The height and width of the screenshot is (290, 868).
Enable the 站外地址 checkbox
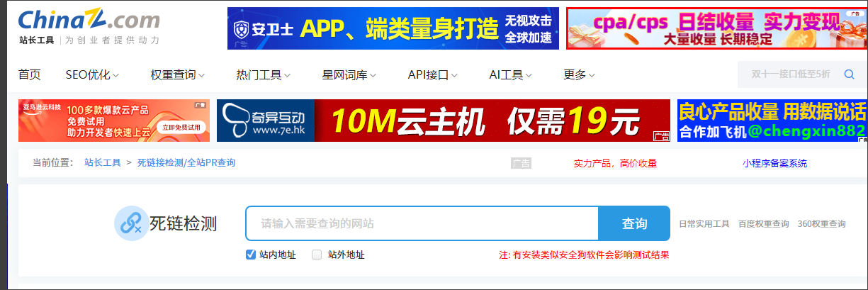click(317, 255)
